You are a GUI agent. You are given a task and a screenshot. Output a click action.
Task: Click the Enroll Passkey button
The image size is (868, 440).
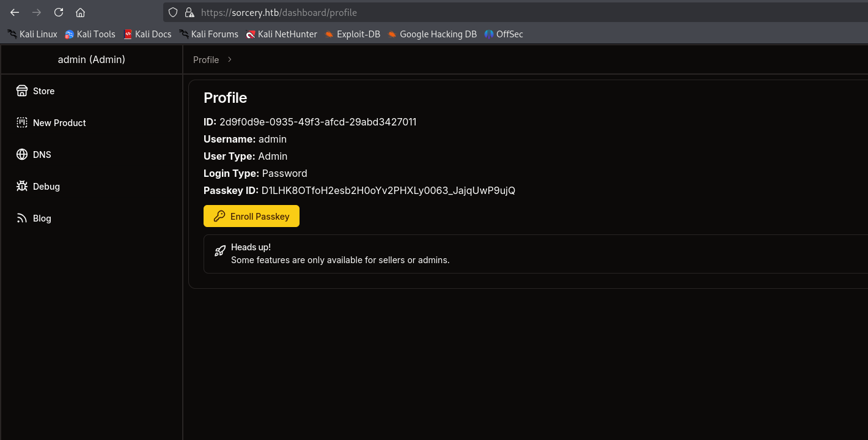tap(251, 215)
